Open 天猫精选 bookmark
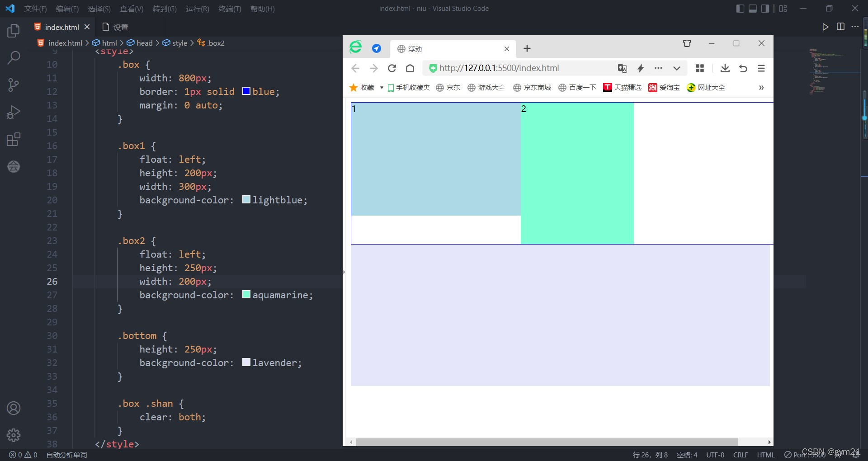Viewport: 868px width, 461px height. coord(622,88)
